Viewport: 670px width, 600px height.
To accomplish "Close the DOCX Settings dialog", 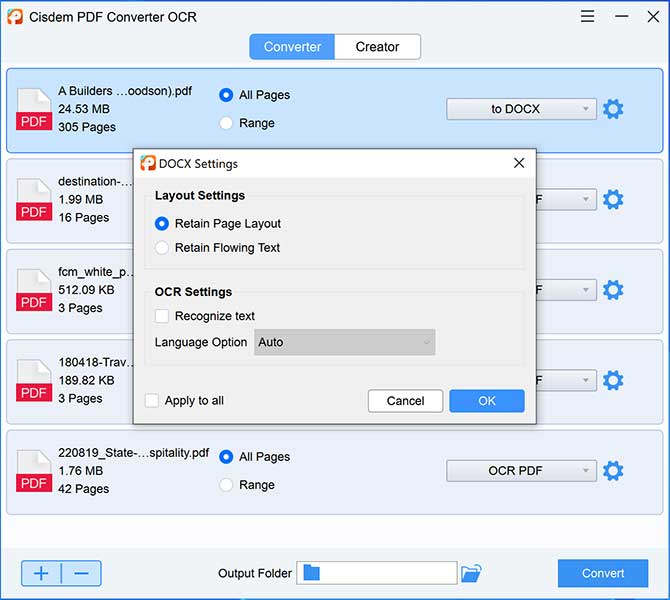I will coord(519,163).
